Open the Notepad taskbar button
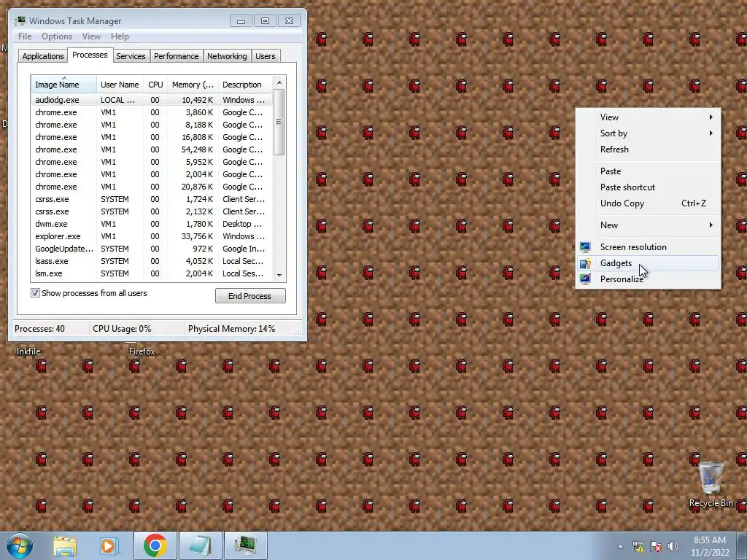Viewport: 747px width, 560px height. (201, 545)
